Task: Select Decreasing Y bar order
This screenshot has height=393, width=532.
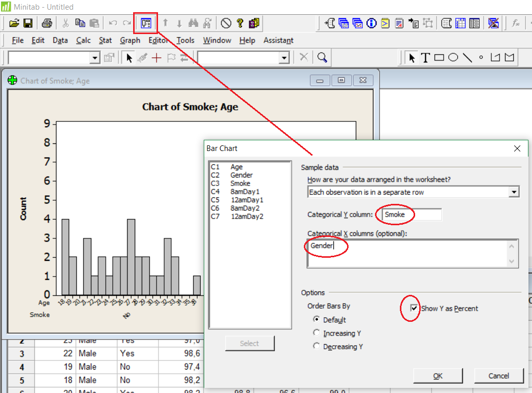Action: point(316,346)
